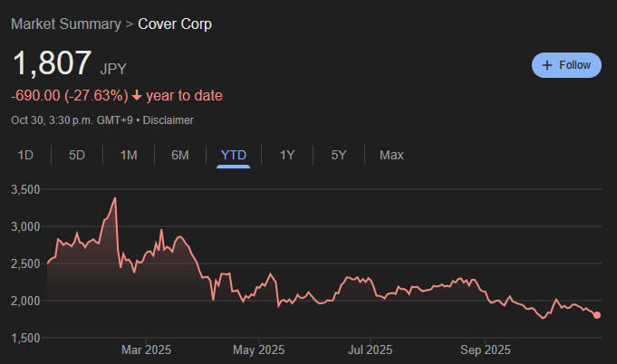Image resolution: width=617 pixels, height=364 pixels.
Task: Select the 1D time range tab
Action: point(25,155)
